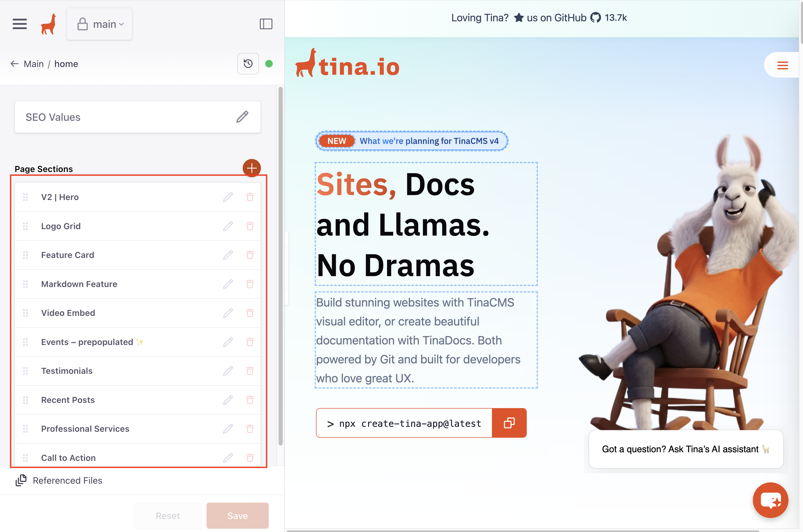Open Tina's AI assistant chat button
803x532 pixels.
(x=770, y=500)
